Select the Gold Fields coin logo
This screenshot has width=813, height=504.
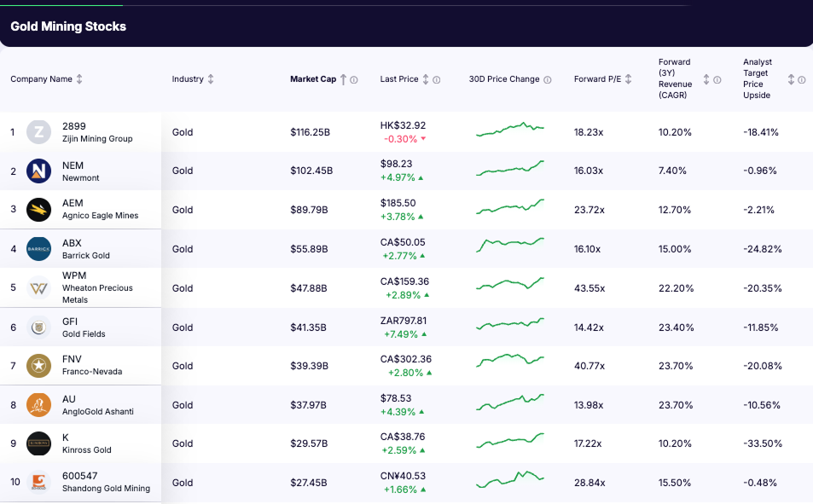(38, 327)
